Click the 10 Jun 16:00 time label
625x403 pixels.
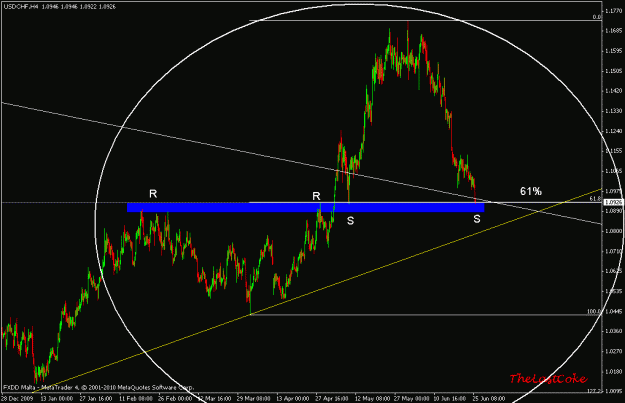(450, 399)
